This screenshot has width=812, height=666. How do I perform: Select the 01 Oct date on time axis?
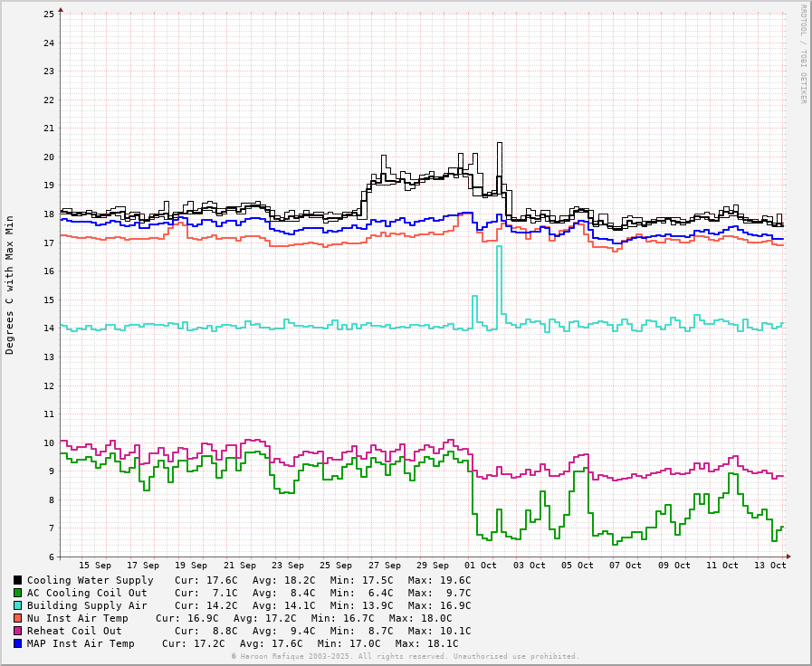point(481,566)
